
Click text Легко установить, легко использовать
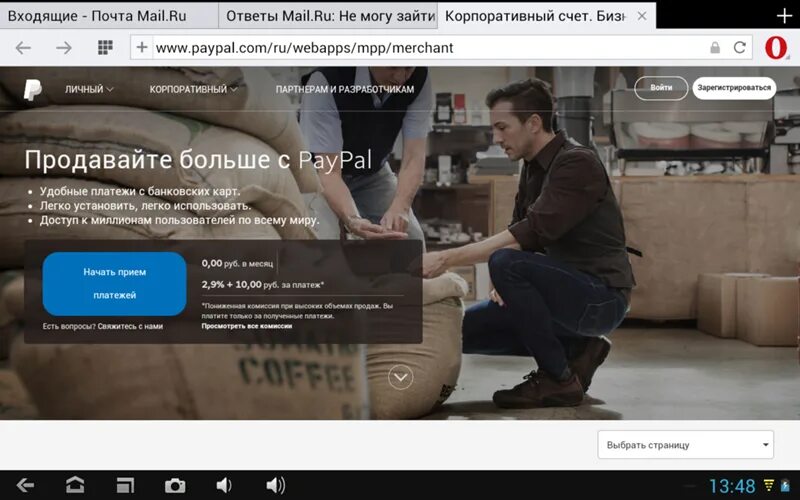pos(145,206)
